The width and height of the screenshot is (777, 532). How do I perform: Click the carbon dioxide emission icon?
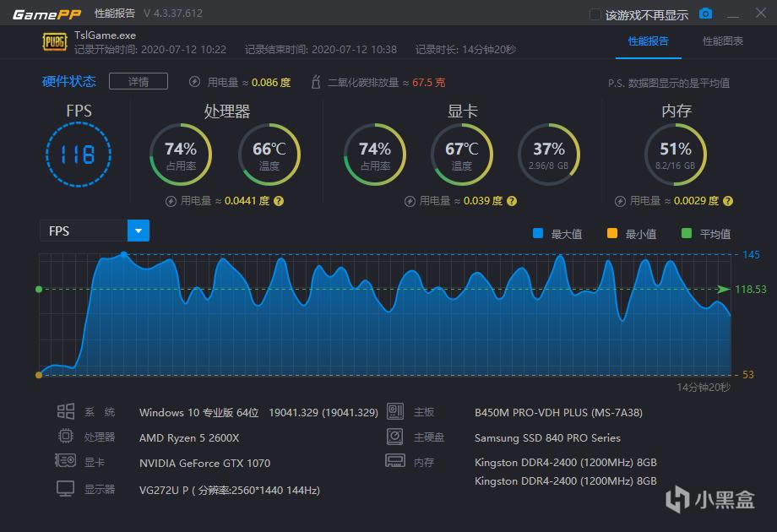(x=316, y=81)
